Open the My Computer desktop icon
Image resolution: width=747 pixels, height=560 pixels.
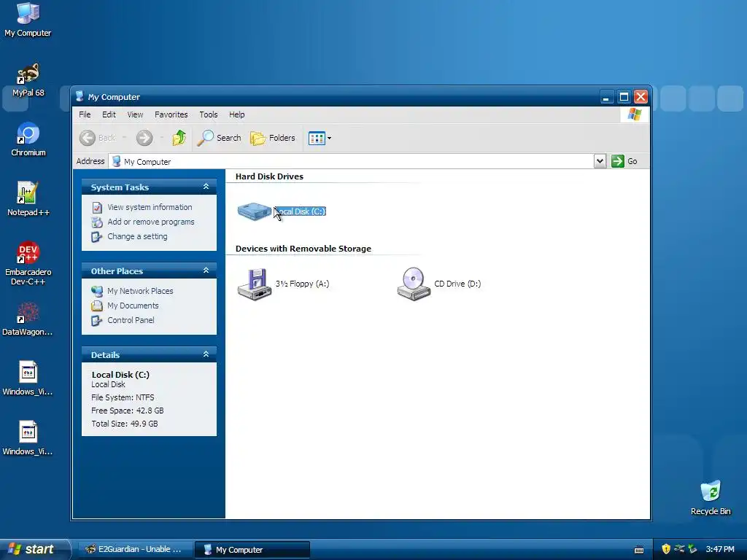point(28,20)
